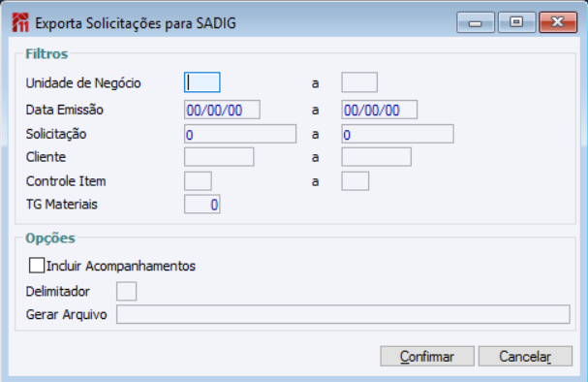Click the Incluir Acompanhamentos label text
This screenshot has width=588, height=382.
pyautogui.click(x=121, y=266)
